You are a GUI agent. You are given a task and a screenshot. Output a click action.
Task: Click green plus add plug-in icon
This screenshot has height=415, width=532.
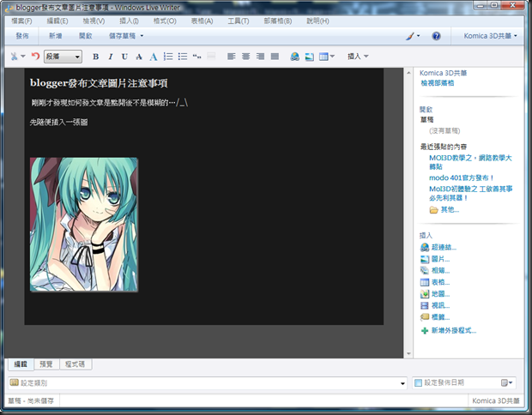pyautogui.click(x=425, y=331)
